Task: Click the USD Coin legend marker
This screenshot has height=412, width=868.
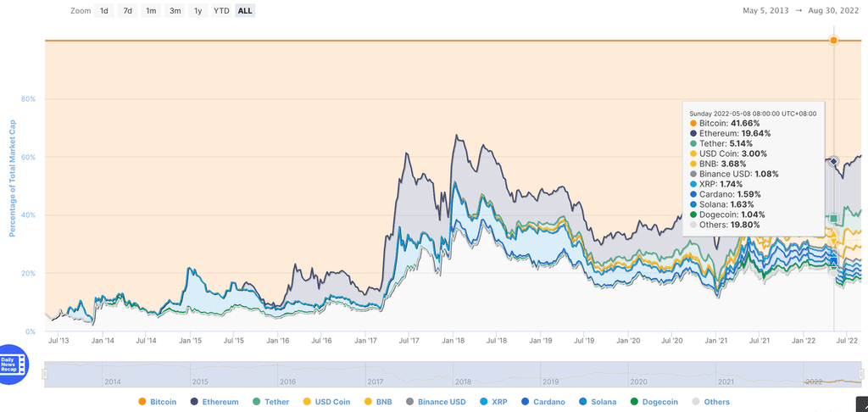Action: [326, 402]
